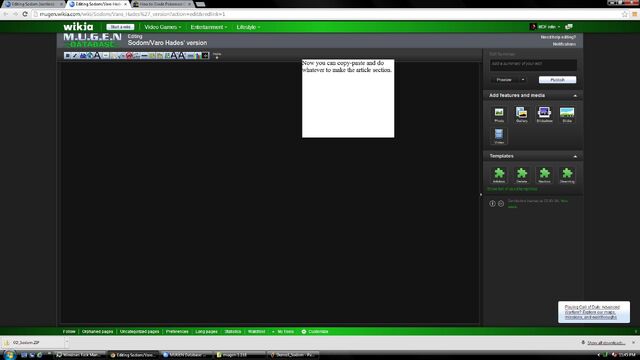Click the Photo icon under Add features
The height and width of the screenshot is (360, 640).
[499, 114]
